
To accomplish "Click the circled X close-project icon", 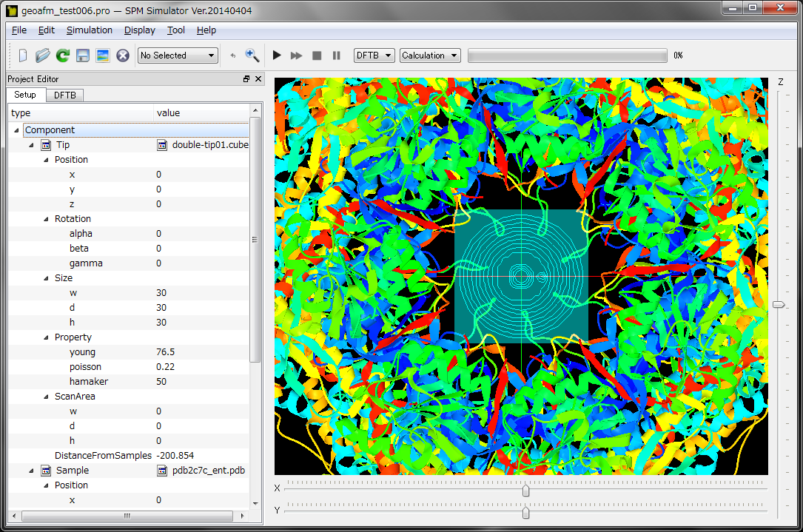I will (x=123, y=55).
